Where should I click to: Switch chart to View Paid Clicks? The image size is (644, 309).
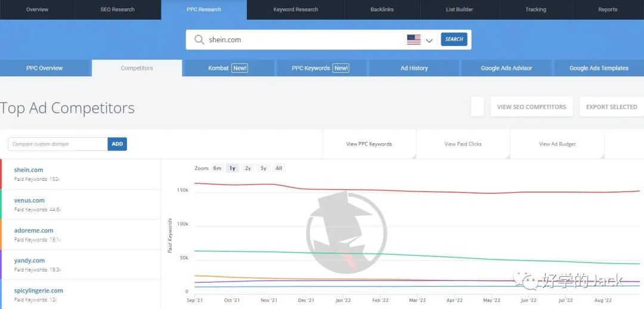pyautogui.click(x=463, y=144)
